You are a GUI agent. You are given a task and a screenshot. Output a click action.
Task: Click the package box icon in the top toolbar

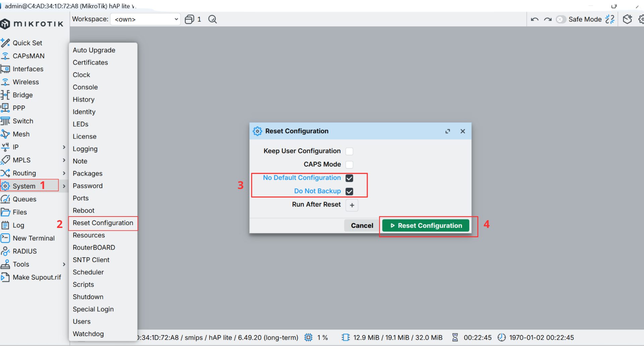tap(627, 19)
